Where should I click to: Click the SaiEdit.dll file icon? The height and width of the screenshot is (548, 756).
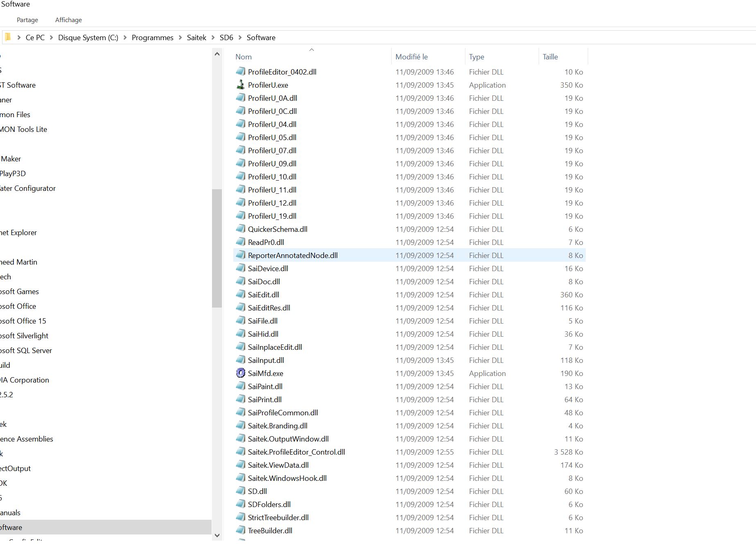[x=241, y=294]
